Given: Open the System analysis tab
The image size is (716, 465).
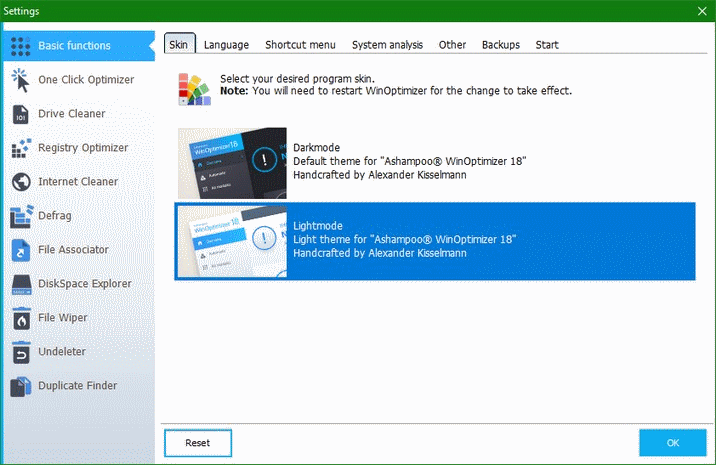Looking at the screenshot, I should 387,45.
